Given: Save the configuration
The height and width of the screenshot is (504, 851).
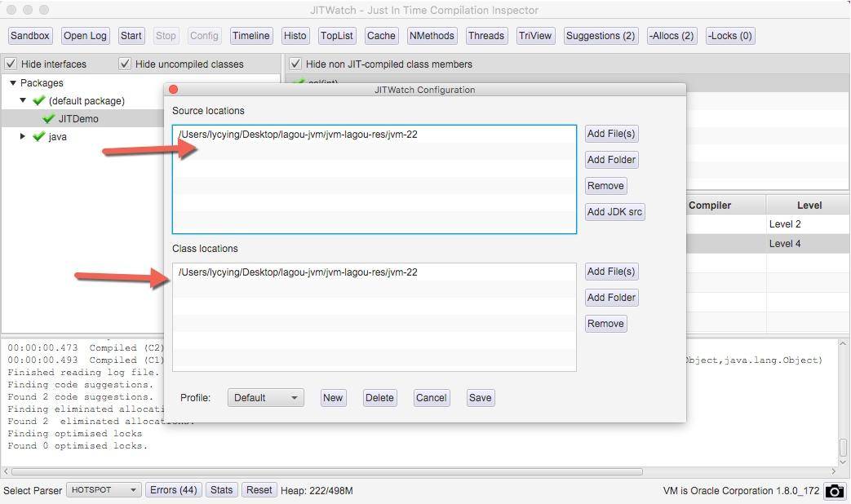Looking at the screenshot, I should (x=480, y=398).
